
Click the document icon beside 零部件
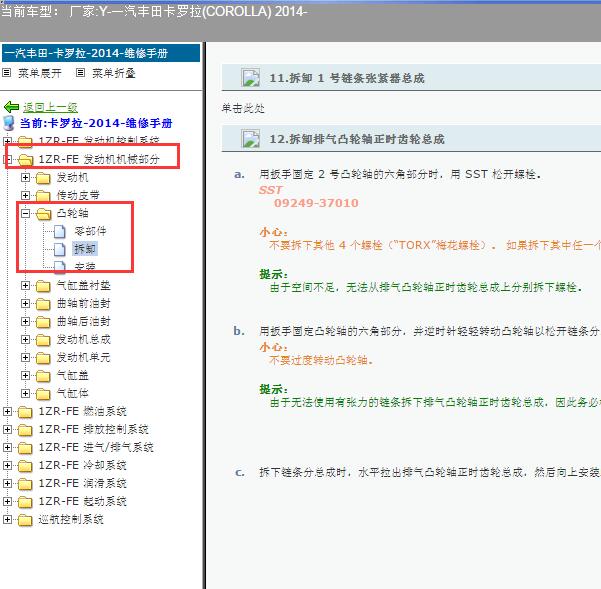point(59,231)
